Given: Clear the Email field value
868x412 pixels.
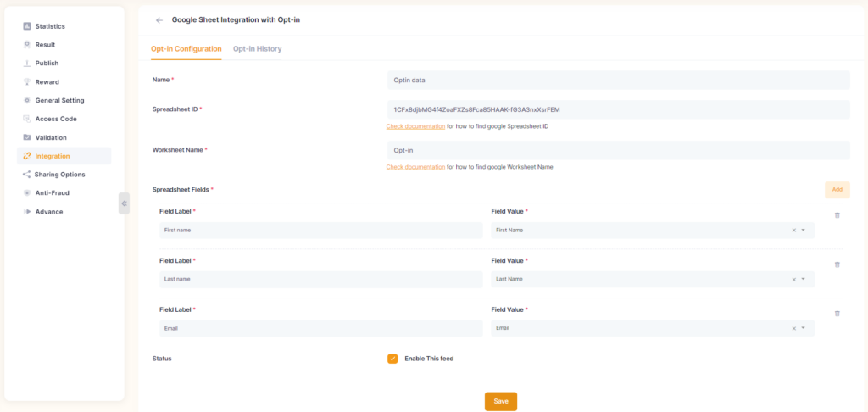Looking at the screenshot, I should [793, 328].
